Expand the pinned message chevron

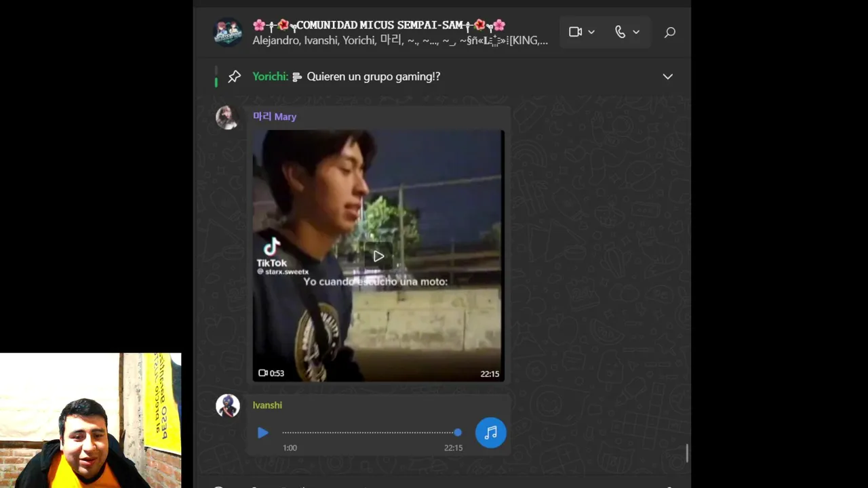(667, 77)
